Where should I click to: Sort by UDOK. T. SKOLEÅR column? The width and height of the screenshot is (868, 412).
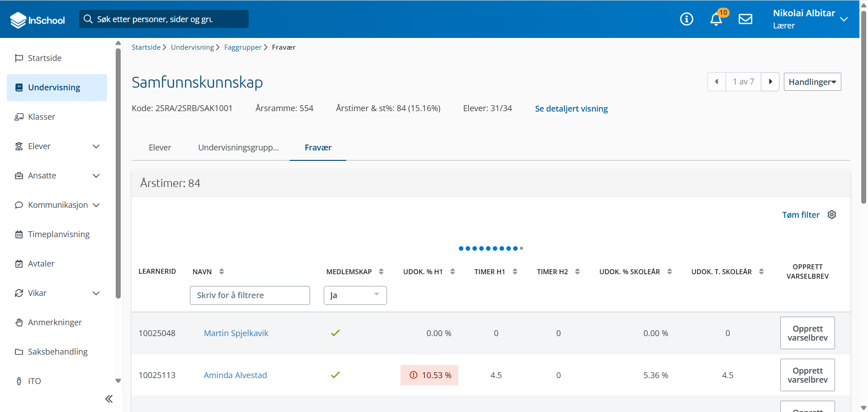(761, 272)
